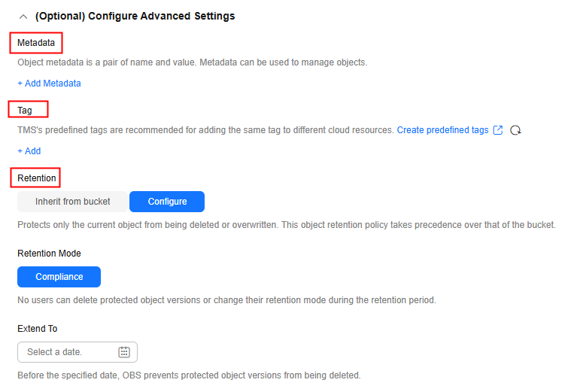Collapse the Configure Advanced Settings chevron
Image resolution: width=568 pixels, height=392 pixels.
[23, 17]
